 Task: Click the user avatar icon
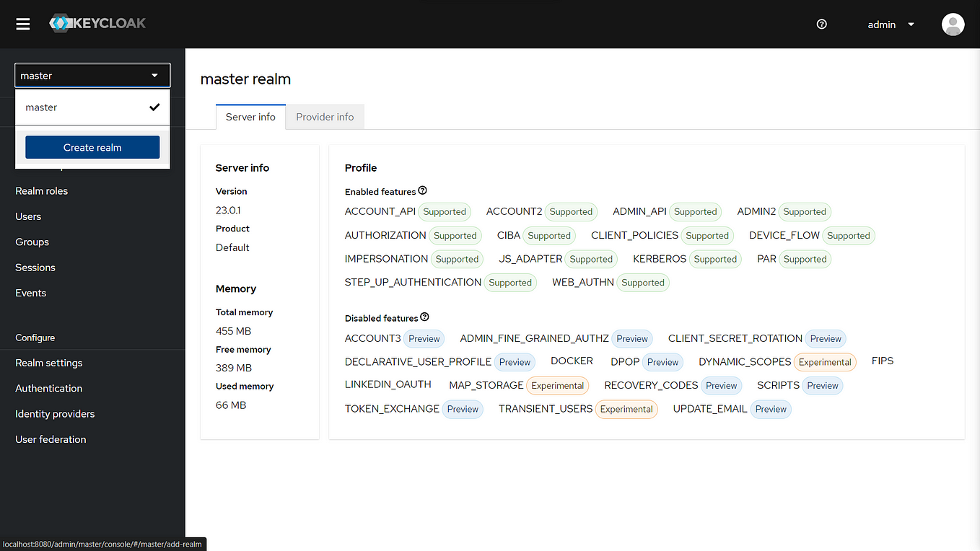[953, 24]
